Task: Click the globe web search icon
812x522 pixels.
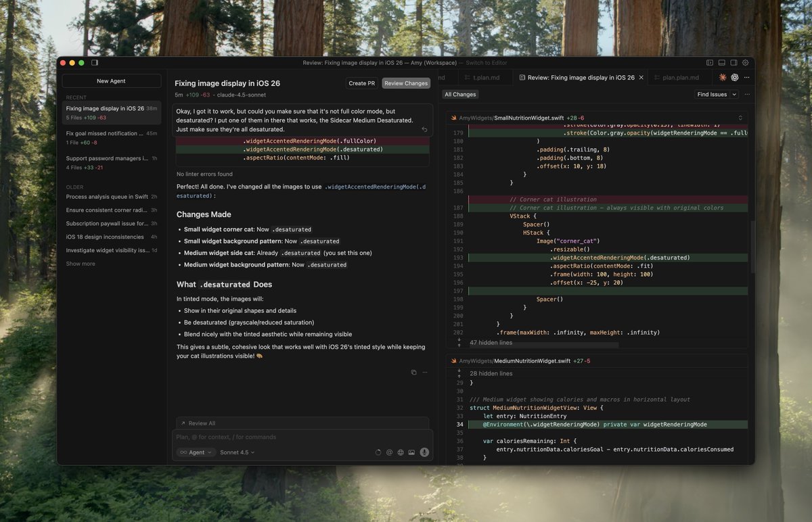Action: tap(401, 452)
